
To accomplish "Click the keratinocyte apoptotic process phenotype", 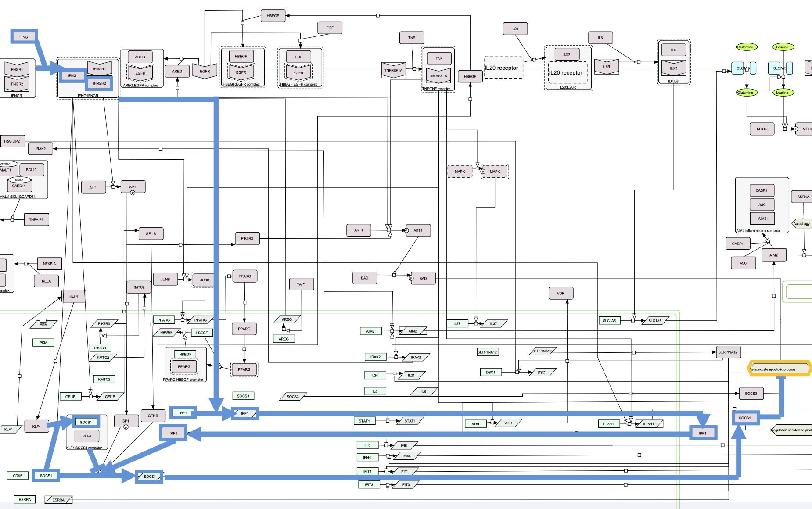I will click(779, 369).
